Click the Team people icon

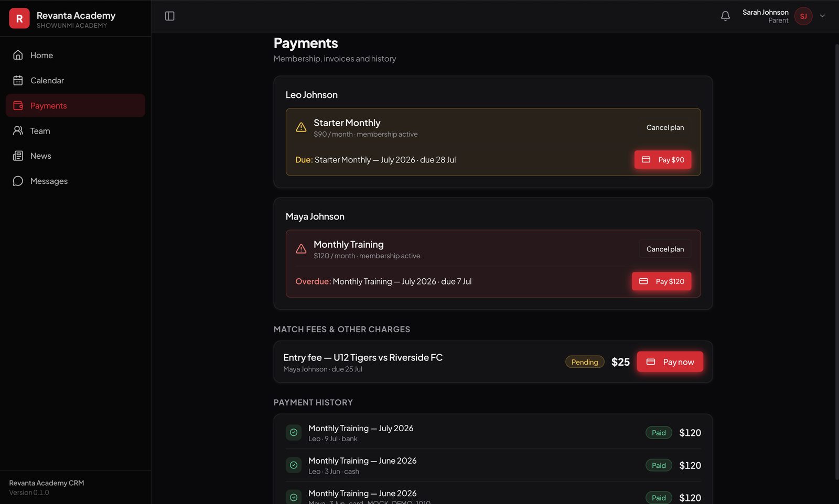pyautogui.click(x=18, y=130)
